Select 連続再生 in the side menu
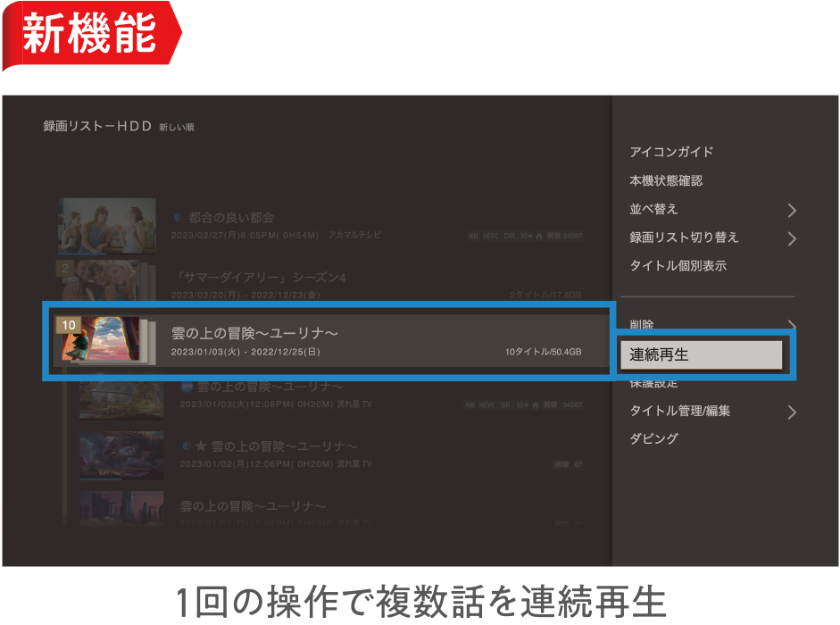 (x=701, y=354)
